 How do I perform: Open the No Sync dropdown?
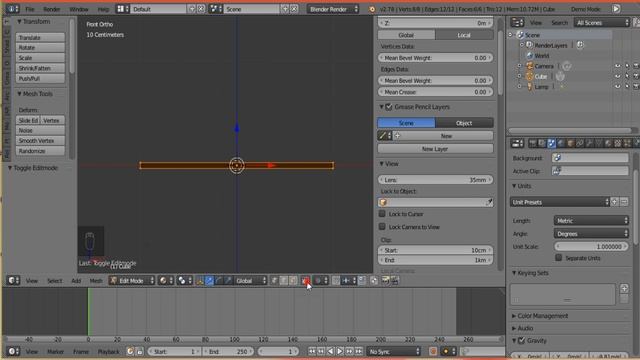[393, 351]
